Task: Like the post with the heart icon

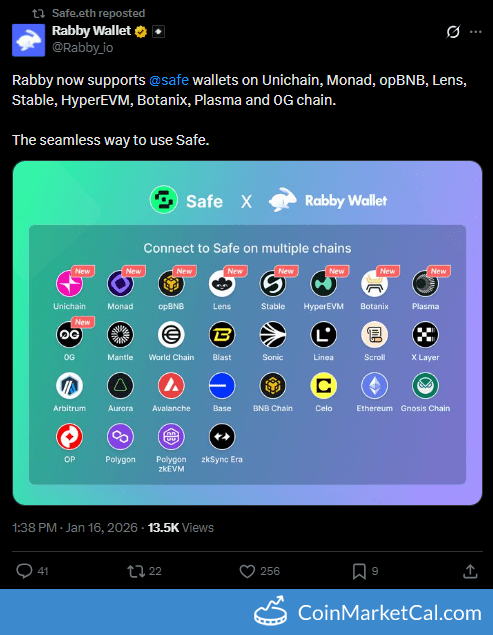Action: coord(247,571)
